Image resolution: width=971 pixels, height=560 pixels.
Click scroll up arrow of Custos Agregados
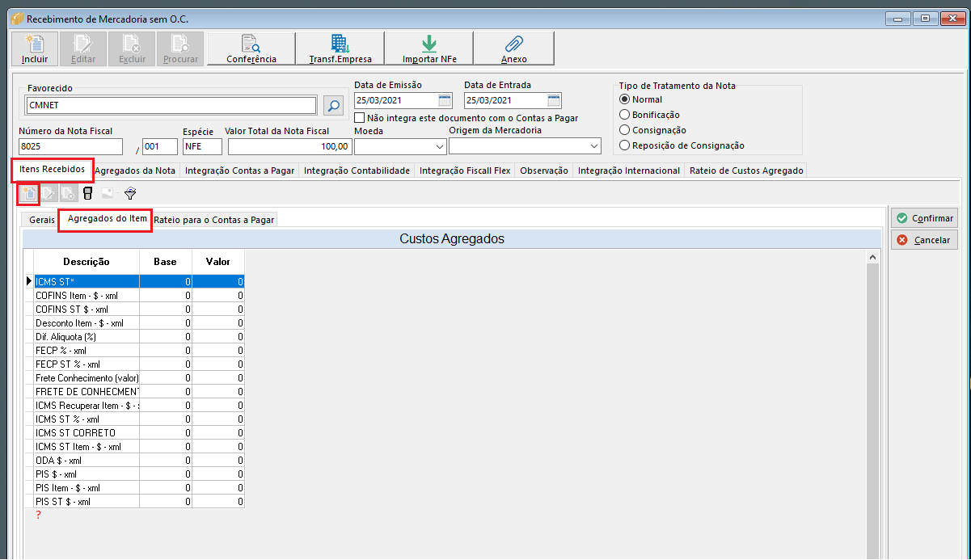coord(872,257)
